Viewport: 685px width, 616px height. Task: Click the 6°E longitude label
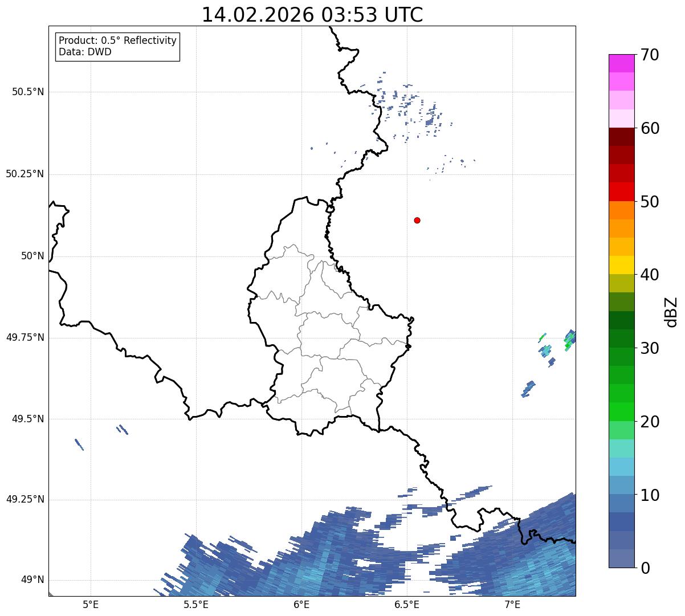301,604
